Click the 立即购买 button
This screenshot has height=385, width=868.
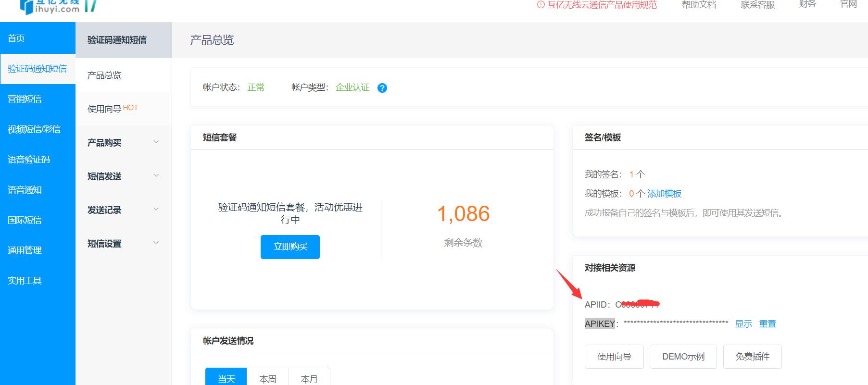pos(290,247)
